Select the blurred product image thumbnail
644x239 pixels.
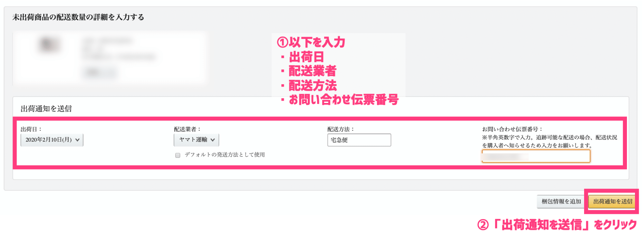(49, 45)
